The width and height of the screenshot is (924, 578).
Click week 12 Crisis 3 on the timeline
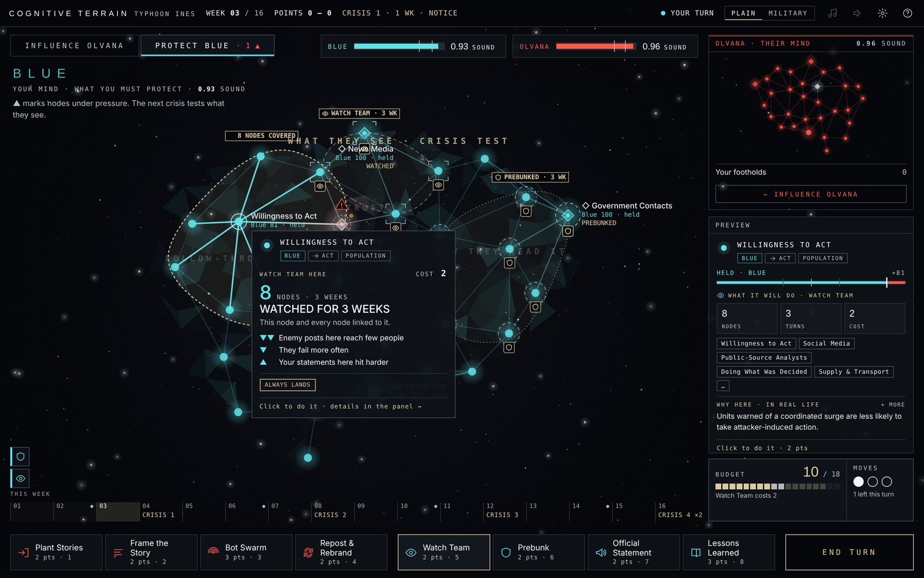pos(504,510)
